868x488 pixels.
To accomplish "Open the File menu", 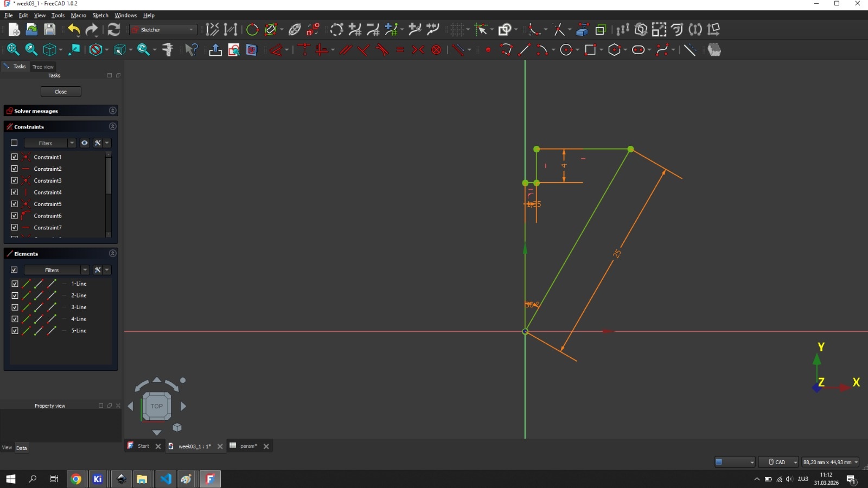I will 9,15.
